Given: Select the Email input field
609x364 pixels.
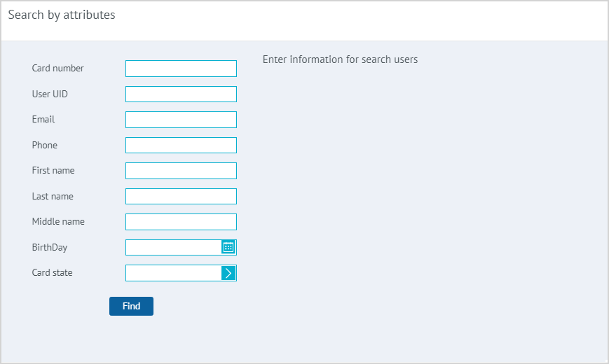Looking at the screenshot, I should [x=181, y=120].
